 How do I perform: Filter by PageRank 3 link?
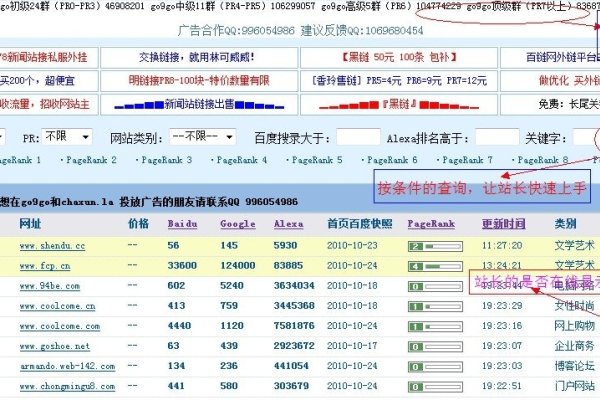166,160
